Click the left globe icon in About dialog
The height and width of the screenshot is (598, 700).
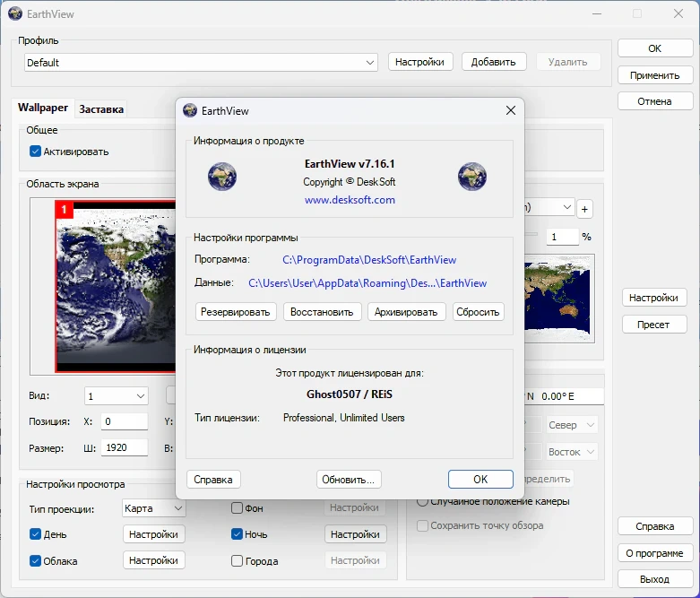pyautogui.click(x=222, y=177)
